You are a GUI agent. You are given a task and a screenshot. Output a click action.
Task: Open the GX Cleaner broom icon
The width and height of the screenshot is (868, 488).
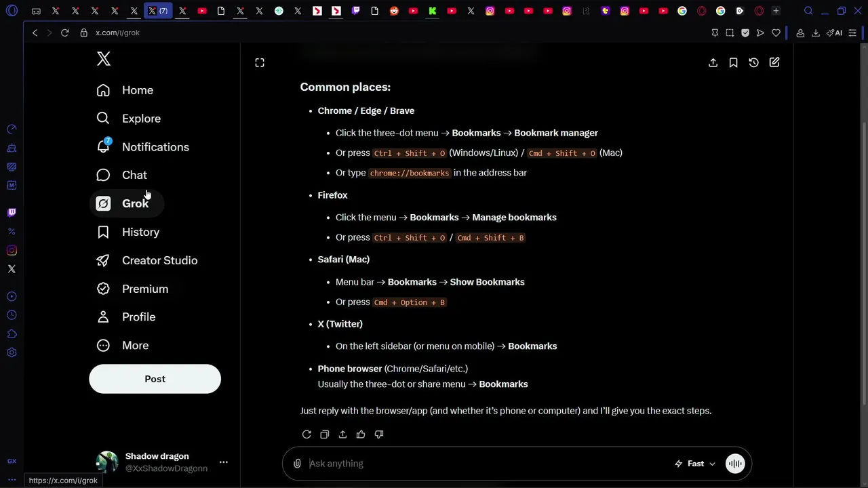point(12,148)
